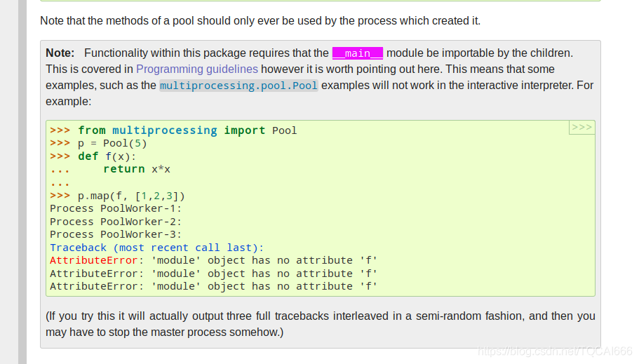This screenshot has width=639, height=364.
Task: Click the parenthetical paragraph about three full tracebacks
Action: tap(321, 324)
